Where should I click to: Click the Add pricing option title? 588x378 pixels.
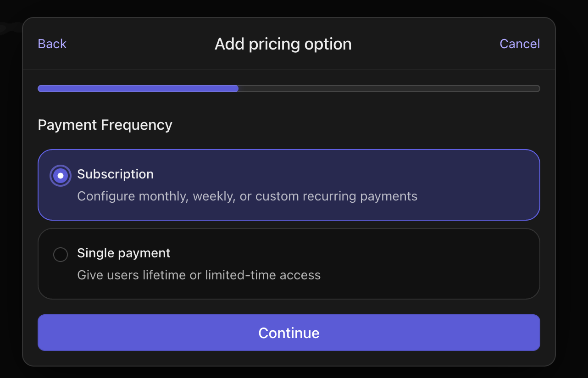click(283, 44)
